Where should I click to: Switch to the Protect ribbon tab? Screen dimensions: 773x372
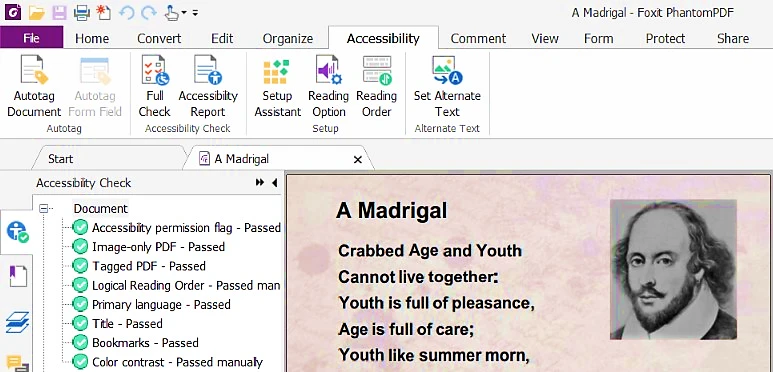click(x=666, y=38)
